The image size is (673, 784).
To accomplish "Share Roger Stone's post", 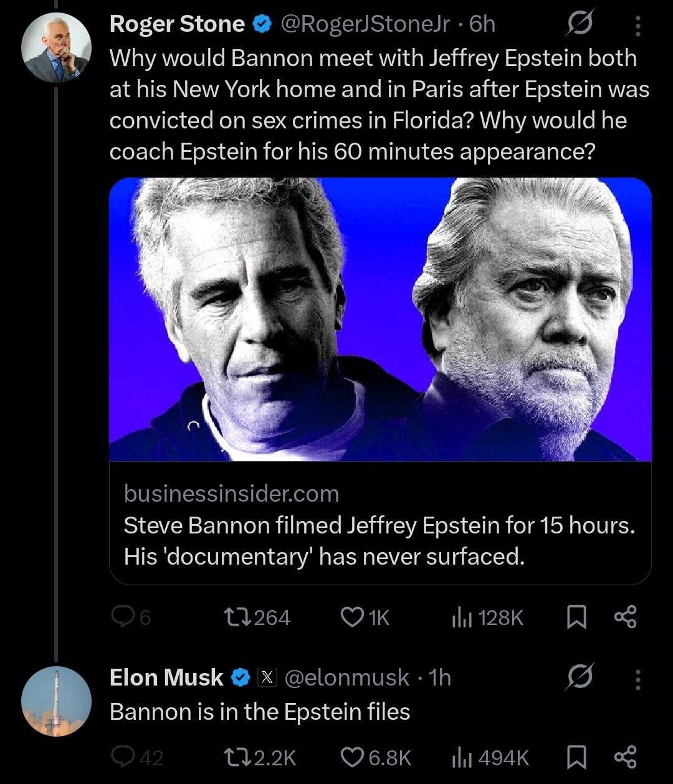I will pos(624,617).
